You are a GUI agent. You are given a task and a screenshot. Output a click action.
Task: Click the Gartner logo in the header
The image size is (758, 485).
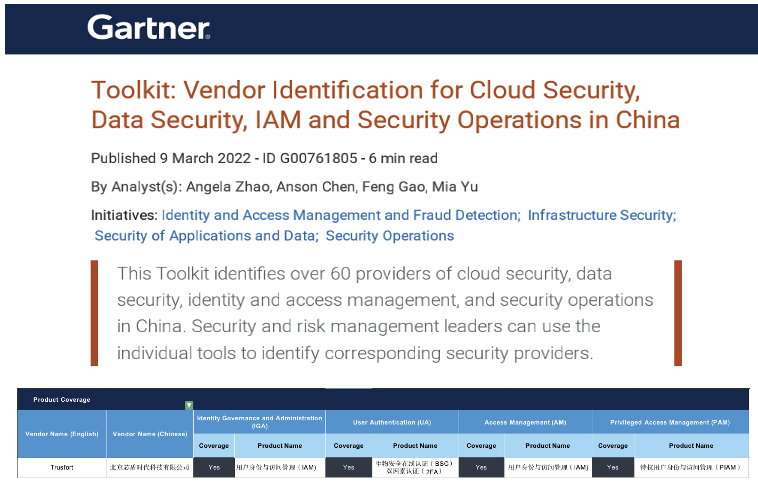pos(148,28)
